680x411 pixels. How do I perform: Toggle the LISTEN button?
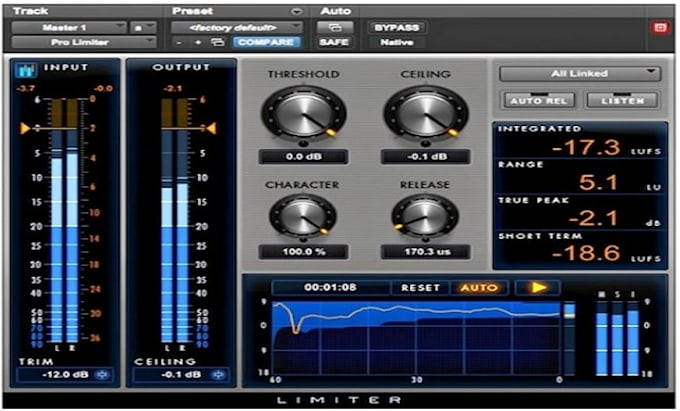click(x=622, y=101)
